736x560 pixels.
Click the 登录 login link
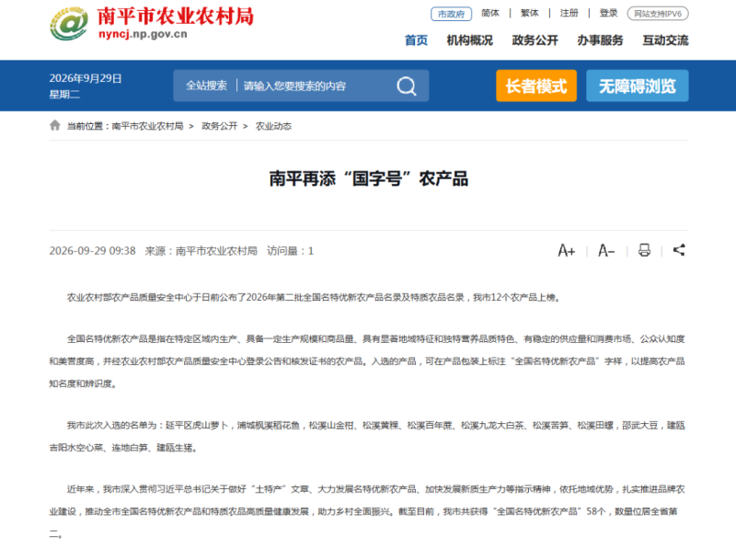(x=608, y=14)
